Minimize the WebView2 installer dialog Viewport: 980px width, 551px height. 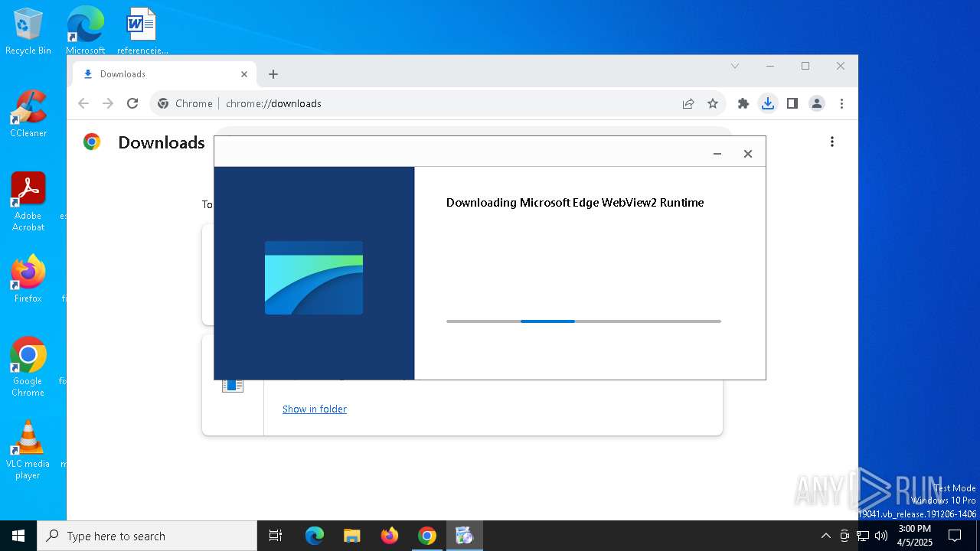click(717, 154)
